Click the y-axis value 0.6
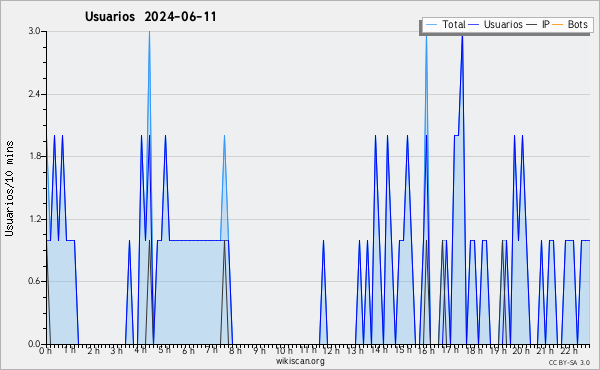 point(34,281)
